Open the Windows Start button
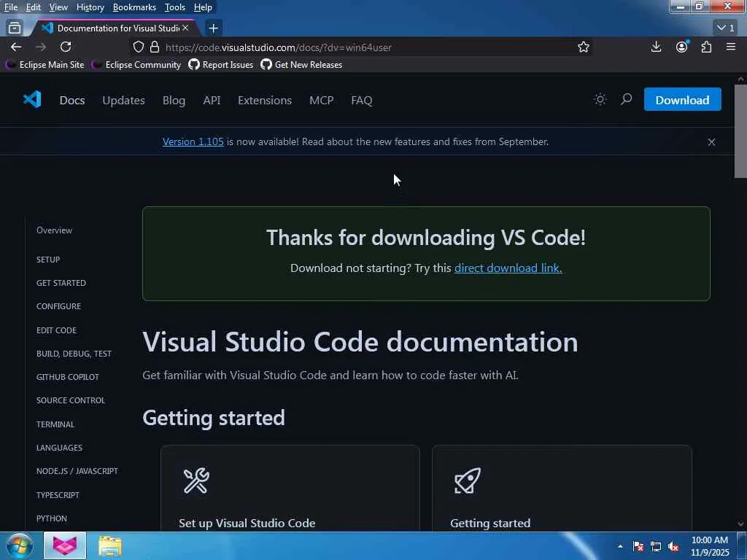The height and width of the screenshot is (560, 747). [x=19, y=545]
